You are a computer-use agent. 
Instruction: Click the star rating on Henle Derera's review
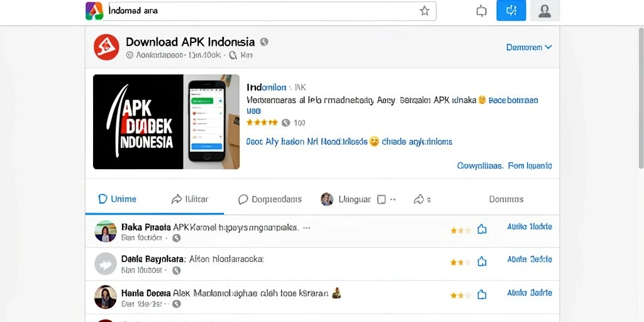click(460, 296)
